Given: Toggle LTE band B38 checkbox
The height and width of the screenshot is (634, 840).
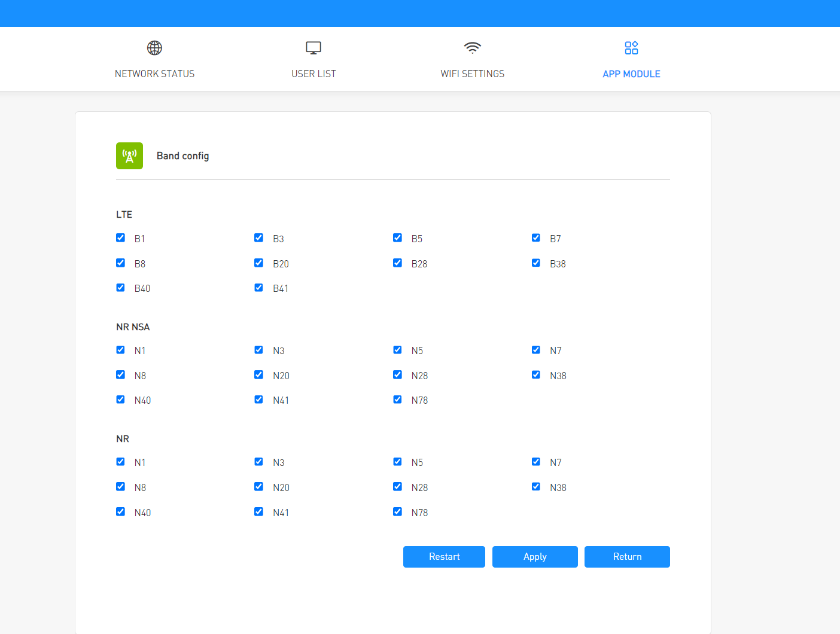Looking at the screenshot, I should coord(536,263).
